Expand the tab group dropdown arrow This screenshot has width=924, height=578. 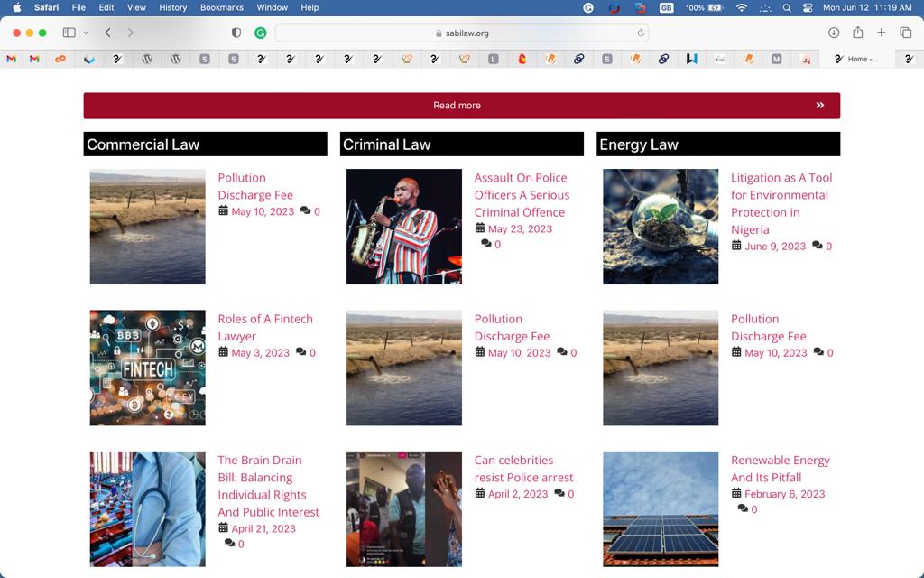(x=86, y=33)
